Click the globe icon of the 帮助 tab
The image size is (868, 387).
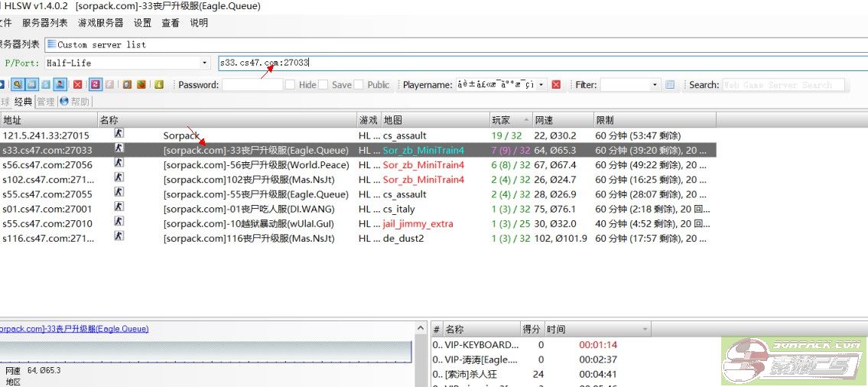pyautogui.click(x=63, y=101)
